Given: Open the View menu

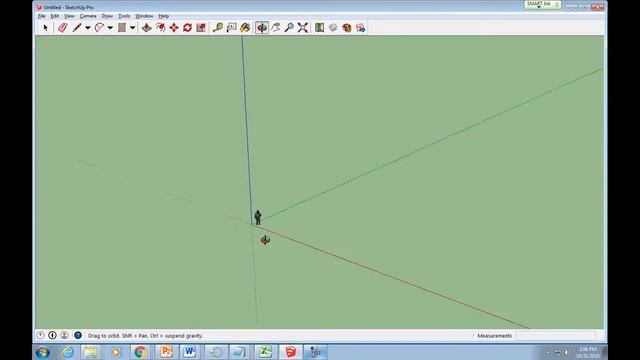Looking at the screenshot, I should click(69, 16).
